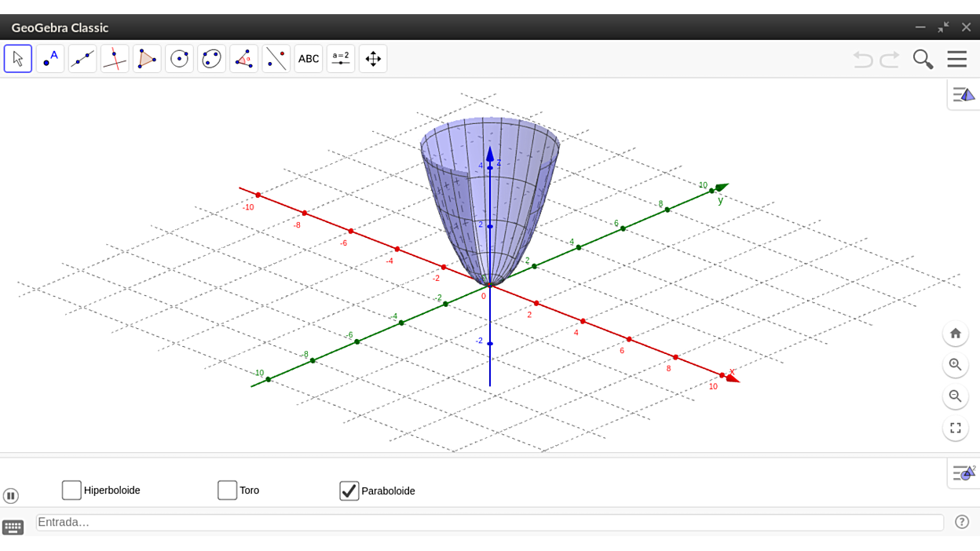
Task: Open the Slider tool
Action: tap(340, 58)
